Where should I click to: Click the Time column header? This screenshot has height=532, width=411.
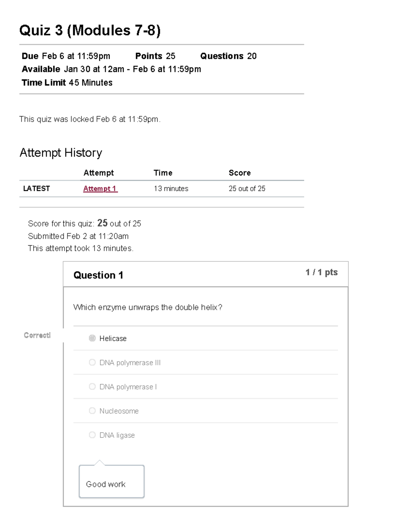click(163, 173)
